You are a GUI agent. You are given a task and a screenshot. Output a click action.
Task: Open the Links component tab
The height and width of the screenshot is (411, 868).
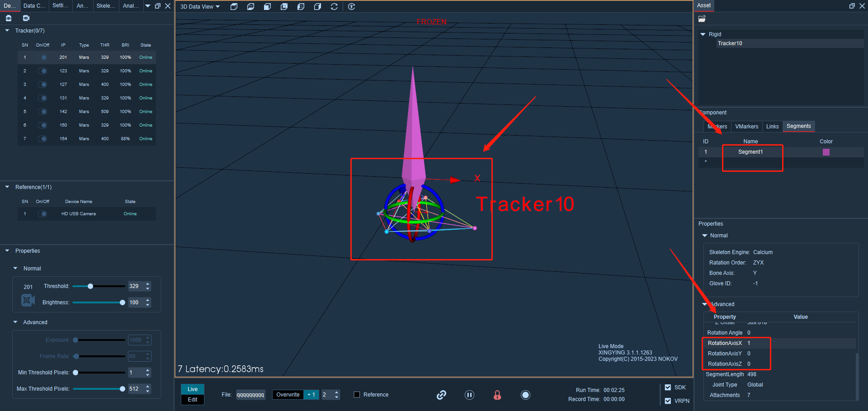[772, 127]
